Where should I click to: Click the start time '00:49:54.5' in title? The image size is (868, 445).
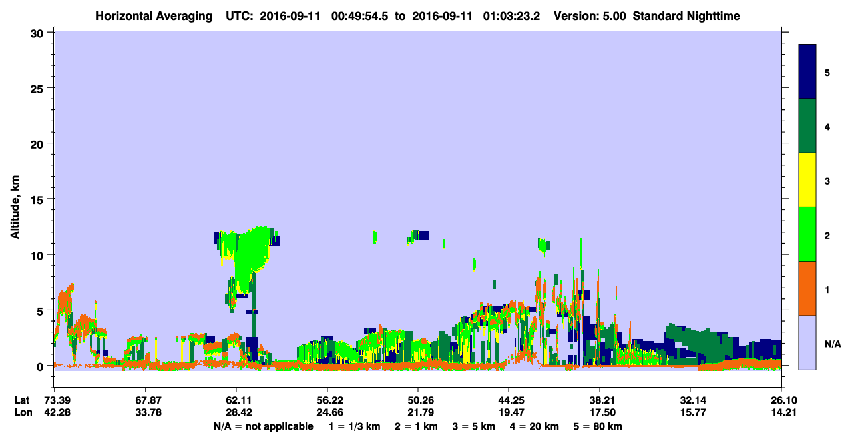(359, 15)
